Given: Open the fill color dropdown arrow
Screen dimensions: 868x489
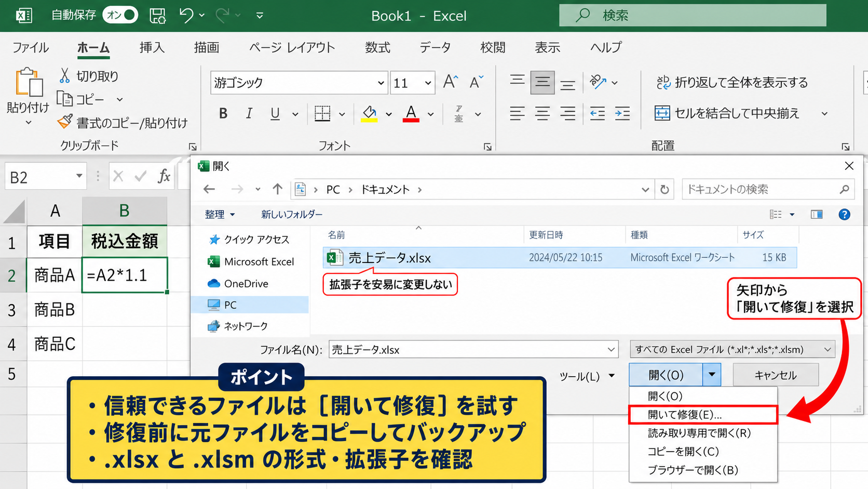Looking at the screenshot, I should tap(388, 114).
